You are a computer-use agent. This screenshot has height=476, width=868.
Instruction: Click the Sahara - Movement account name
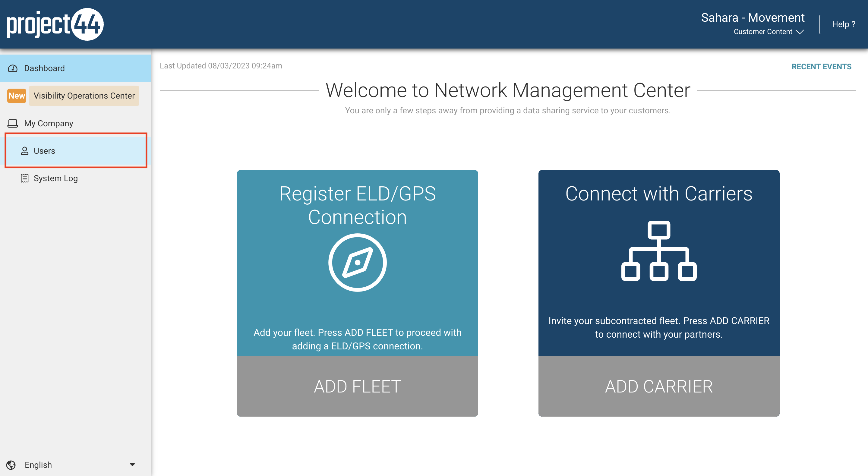click(753, 17)
